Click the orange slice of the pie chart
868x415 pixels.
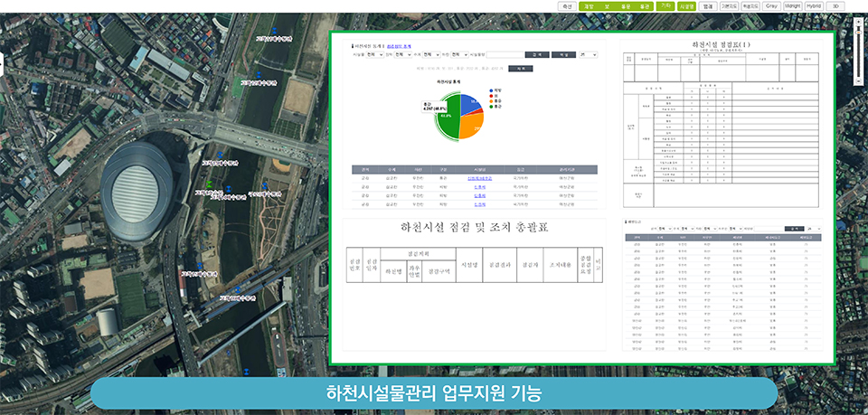tap(470, 125)
